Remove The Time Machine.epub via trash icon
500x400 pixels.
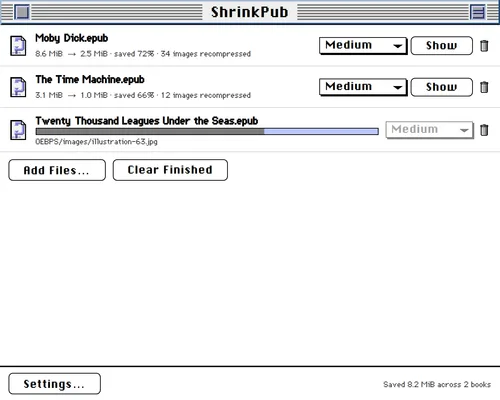tap(484, 87)
